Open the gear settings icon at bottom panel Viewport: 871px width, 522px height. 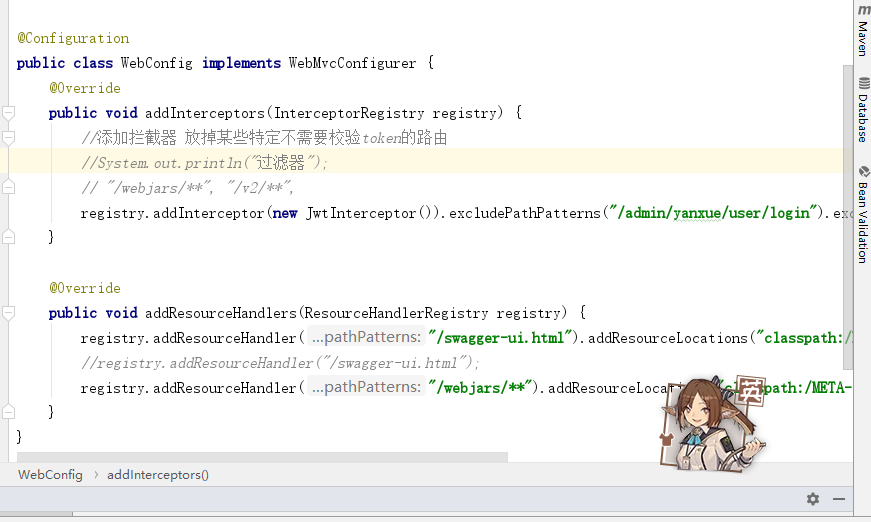(813, 499)
